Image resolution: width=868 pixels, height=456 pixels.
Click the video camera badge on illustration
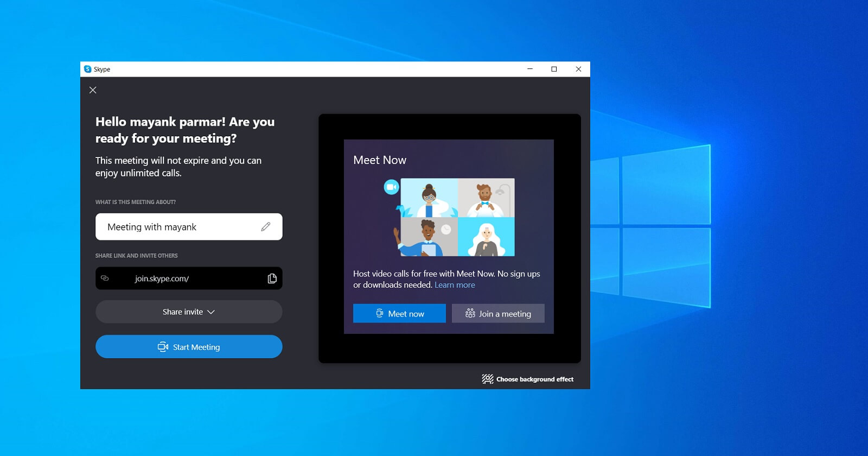(391, 187)
